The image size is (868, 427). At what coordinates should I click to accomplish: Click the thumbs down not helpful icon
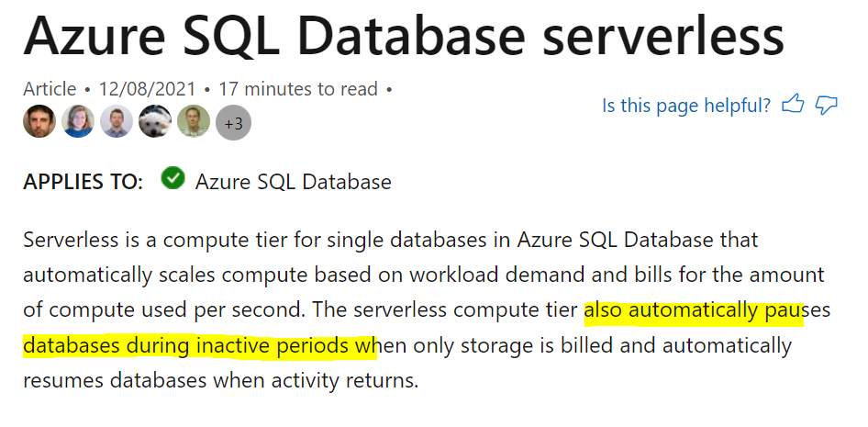[826, 105]
